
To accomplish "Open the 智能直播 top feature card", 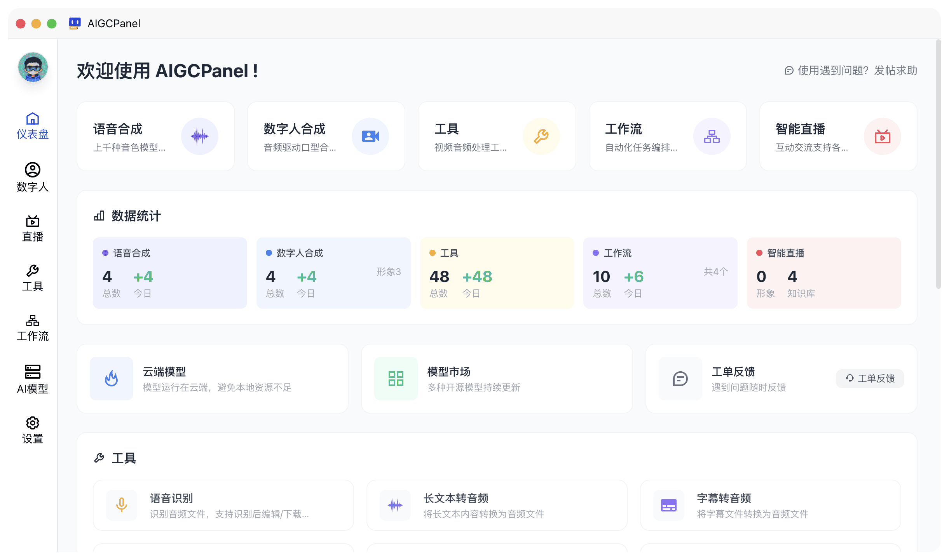I will pyautogui.click(x=838, y=136).
